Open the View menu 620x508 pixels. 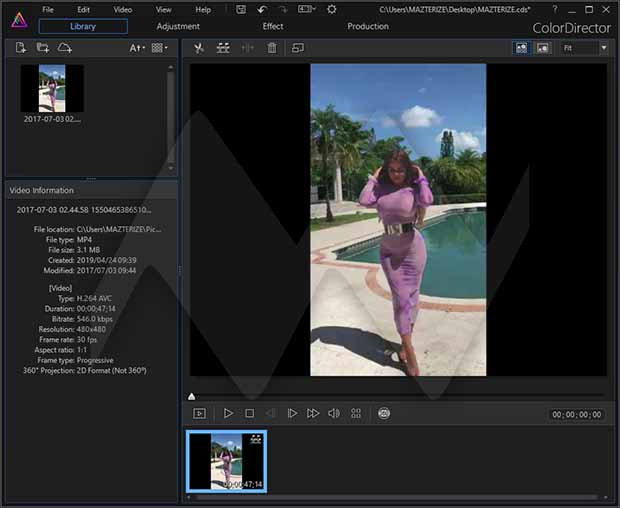tap(163, 9)
